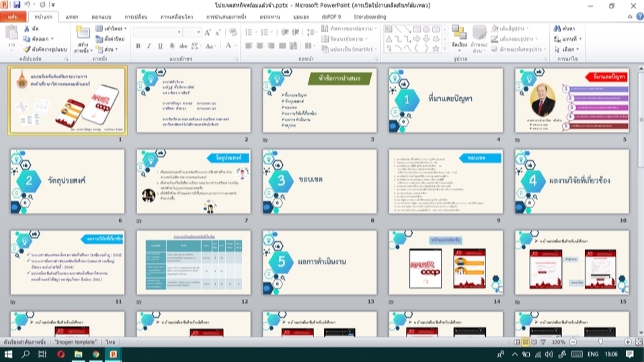
Task: Click the Clear Formatting icon
Action: 233,32
